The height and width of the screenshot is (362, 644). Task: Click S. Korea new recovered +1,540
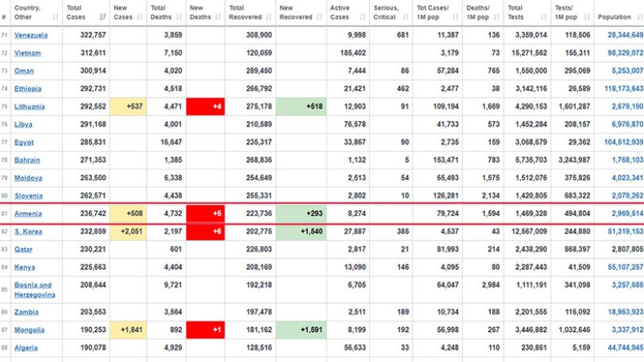301,232
